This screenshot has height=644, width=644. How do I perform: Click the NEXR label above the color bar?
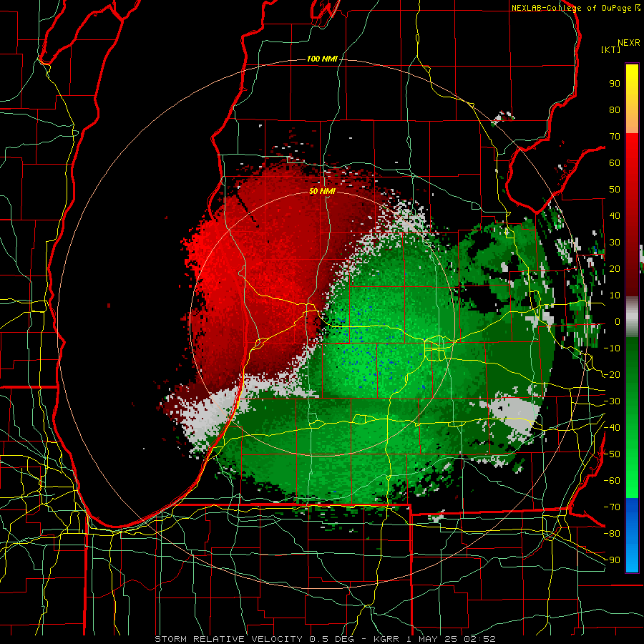click(x=629, y=43)
